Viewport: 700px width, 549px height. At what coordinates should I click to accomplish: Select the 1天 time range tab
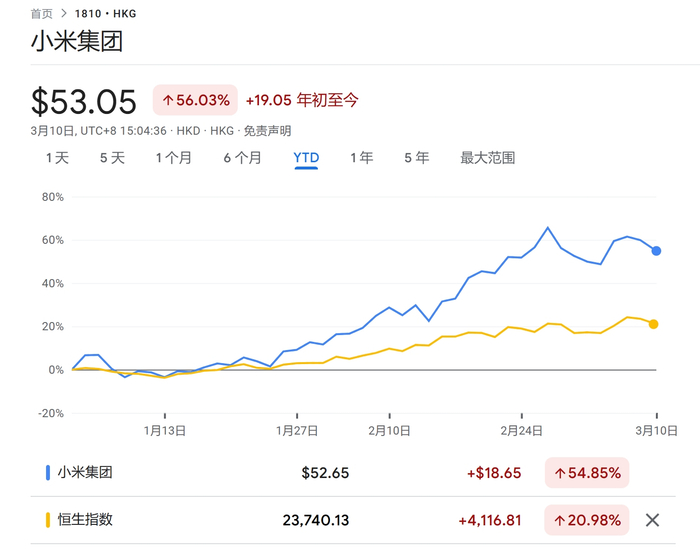pyautogui.click(x=57, y=158)
